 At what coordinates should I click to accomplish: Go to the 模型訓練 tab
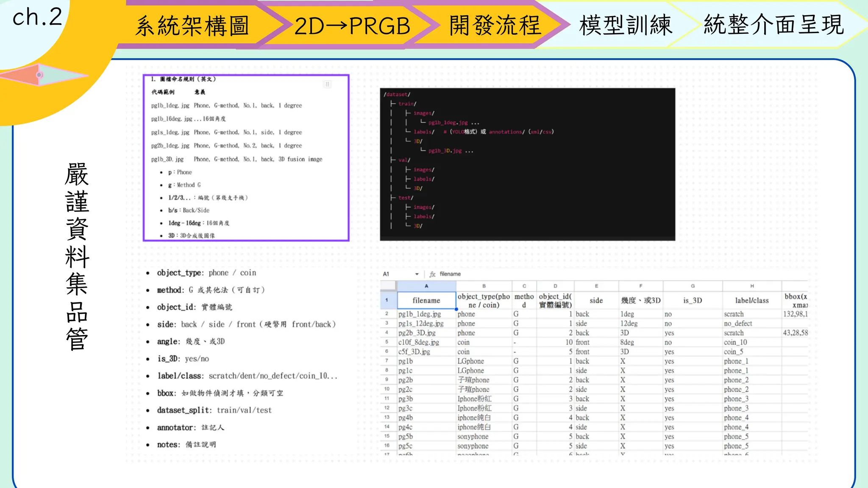[626, 25]
